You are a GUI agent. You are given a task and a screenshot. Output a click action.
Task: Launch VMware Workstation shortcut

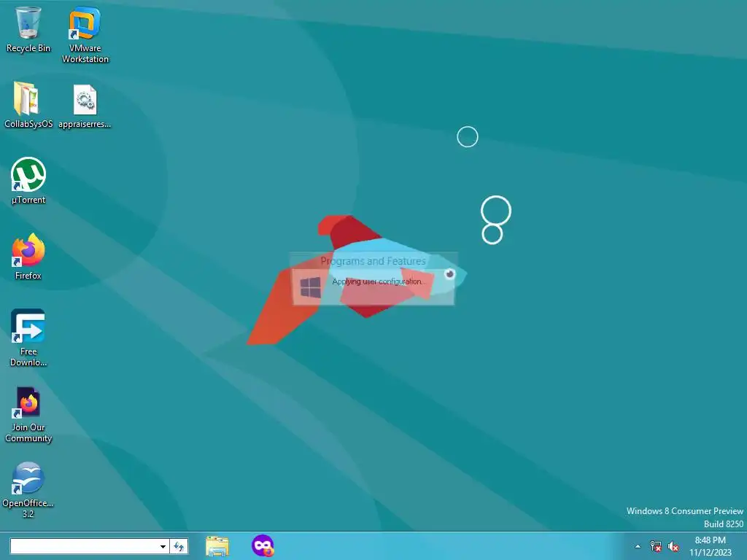85,35
